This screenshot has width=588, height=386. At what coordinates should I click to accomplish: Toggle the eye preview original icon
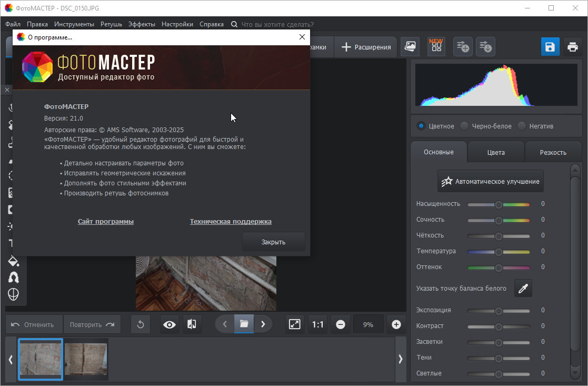pyautogui.click(x=170, y=324)
